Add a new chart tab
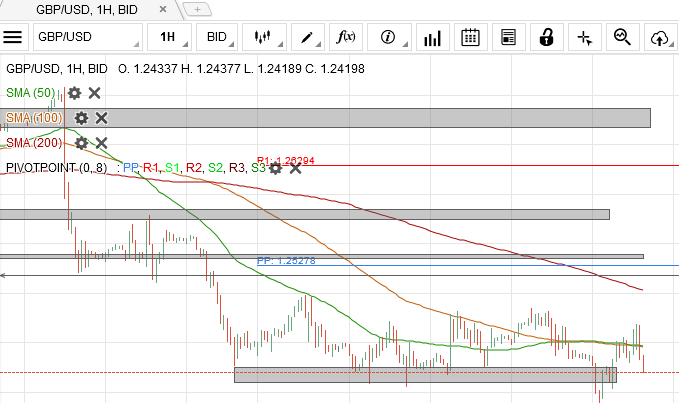Screen dimensions: 679x403 (197, 9)
